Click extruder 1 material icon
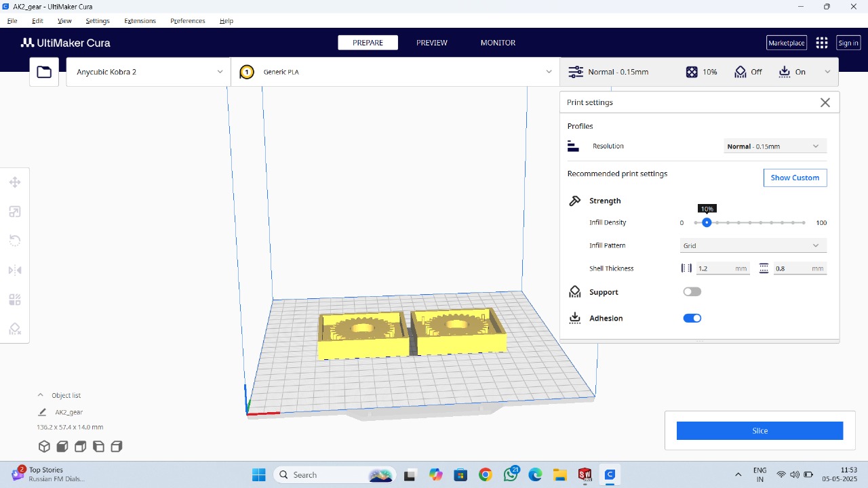The width and height of the screenshot is (868, 488). (x=247, y=72)
